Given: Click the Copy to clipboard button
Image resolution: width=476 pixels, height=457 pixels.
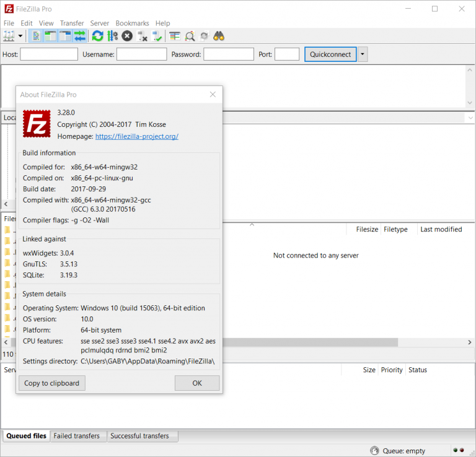Looking at the screenshot, I should point(52,383).
